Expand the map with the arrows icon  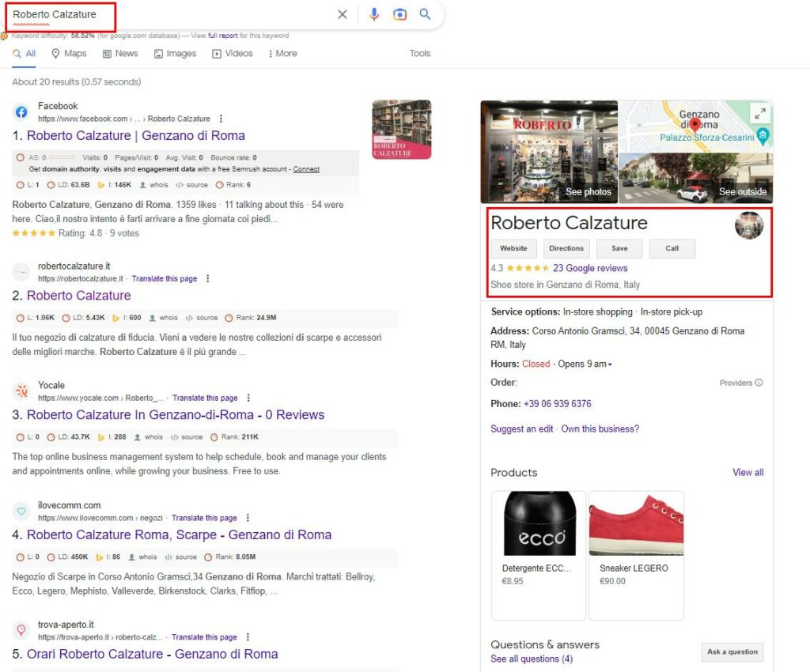click(x=760, y=113)
